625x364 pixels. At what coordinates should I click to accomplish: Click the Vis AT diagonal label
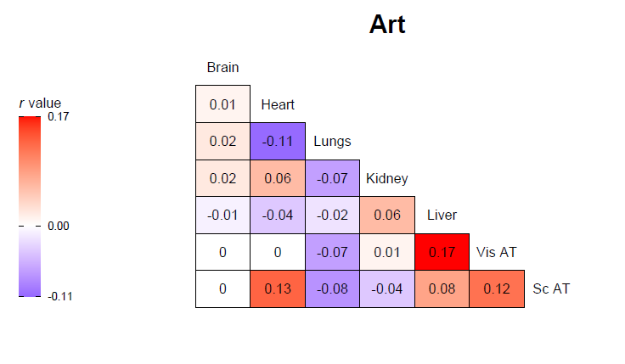[497, 252]
